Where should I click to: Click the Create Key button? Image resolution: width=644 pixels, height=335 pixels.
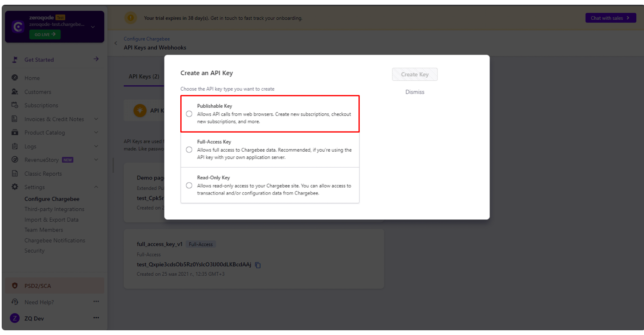pos(415,74)
